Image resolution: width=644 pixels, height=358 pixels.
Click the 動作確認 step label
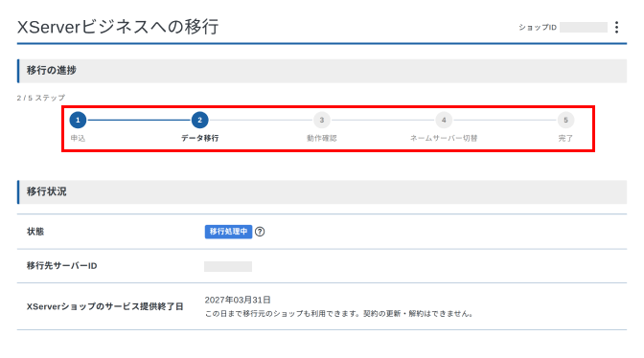tap(322, 138)
